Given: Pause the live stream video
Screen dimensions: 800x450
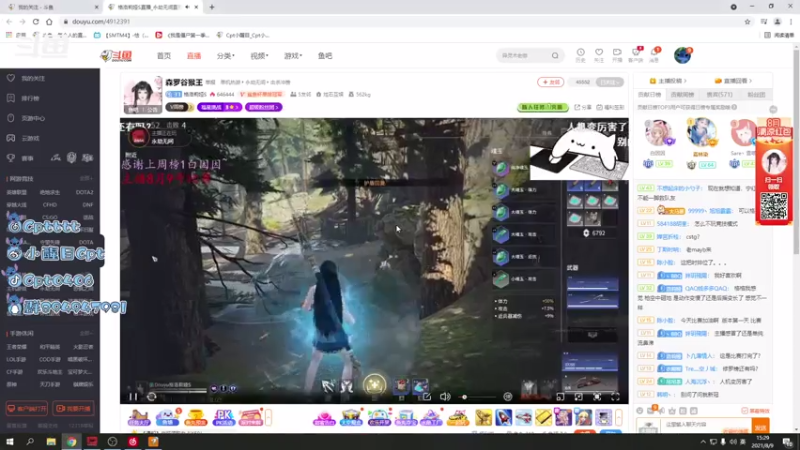Looking at the screenshot, I should (x=133, y=396).
